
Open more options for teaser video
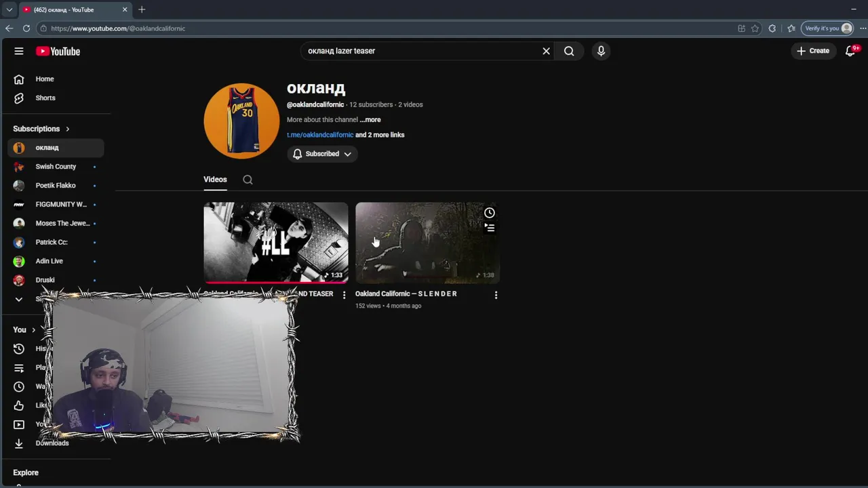344,295
